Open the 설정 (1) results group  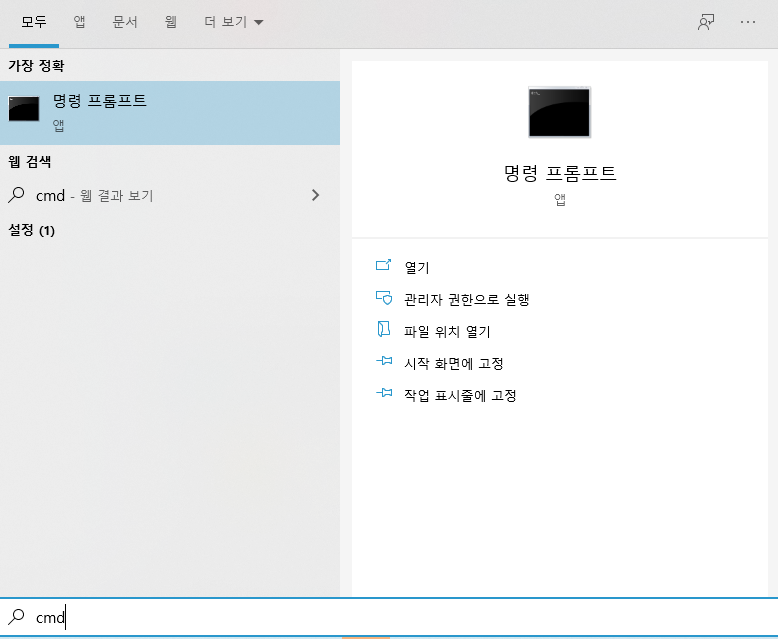point(32,230)
